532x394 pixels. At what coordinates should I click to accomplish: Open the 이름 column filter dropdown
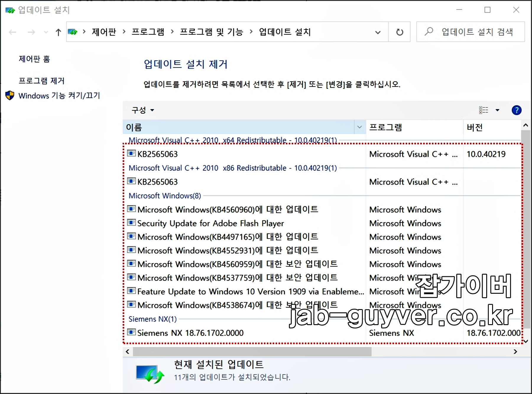click(x=360, y=127)
